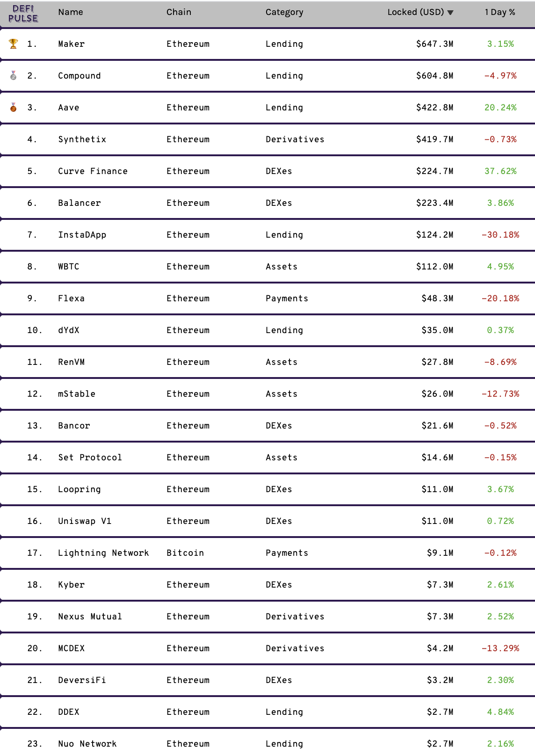Sort by the Chain column header
The image size is (535, 756).
179,12
